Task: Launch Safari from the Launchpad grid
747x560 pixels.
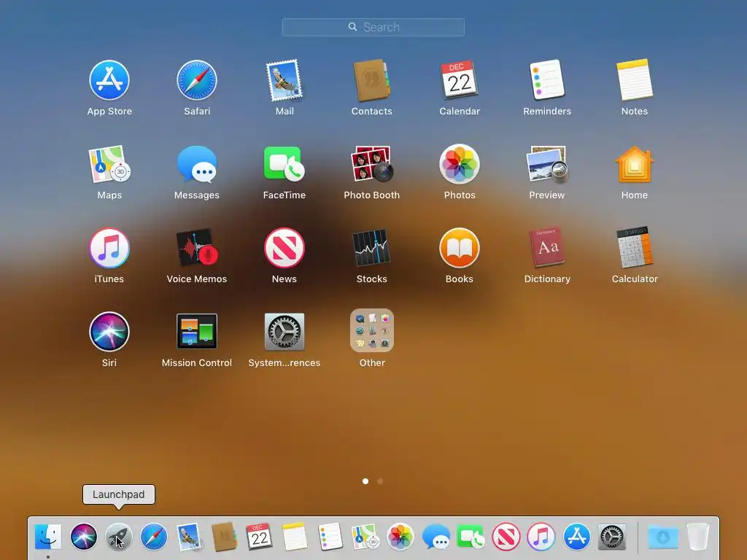Action: tap(197, 80)
